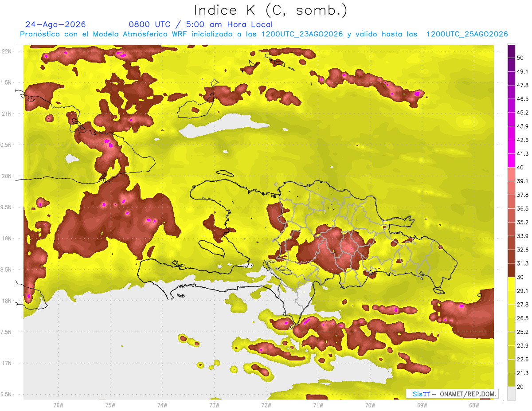The height and width of the screenshot is (411, 532).
Task: Click the bright yellow colorbar segment between 29.1 and 30
Action: [512, 284]
